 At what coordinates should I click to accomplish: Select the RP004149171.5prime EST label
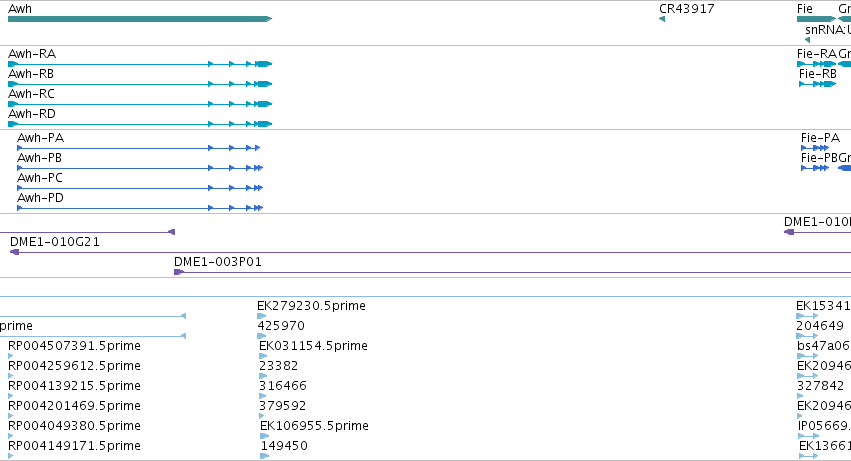coord(74,446)
